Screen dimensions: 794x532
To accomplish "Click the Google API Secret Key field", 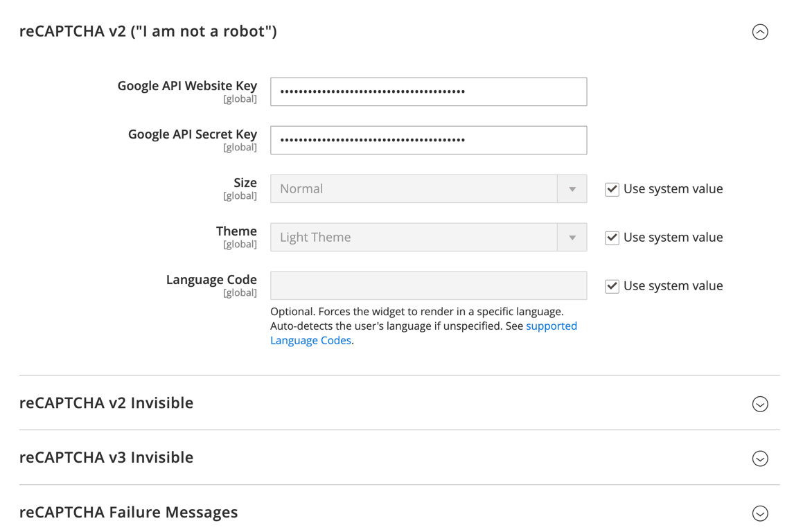I will [x=428, y=140].
